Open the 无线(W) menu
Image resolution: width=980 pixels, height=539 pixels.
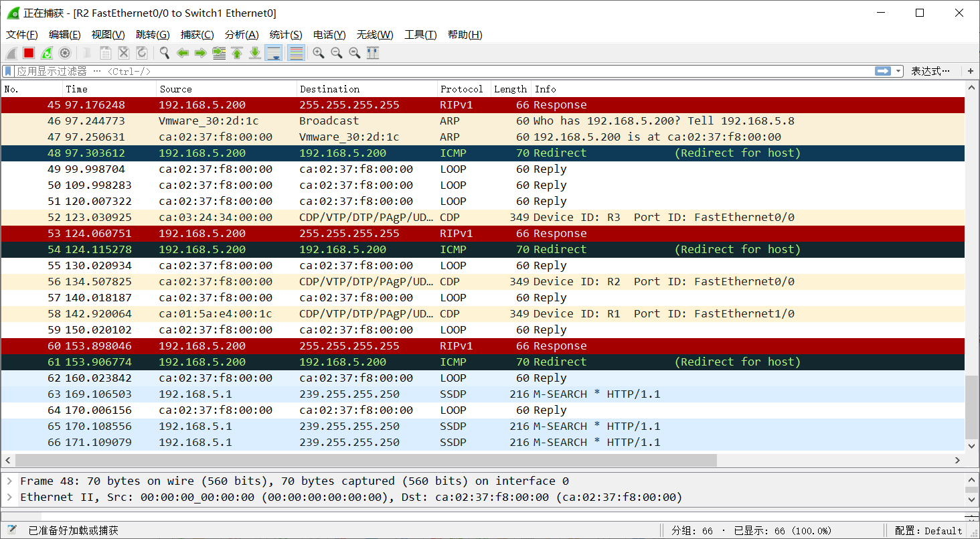click(375, 35)
